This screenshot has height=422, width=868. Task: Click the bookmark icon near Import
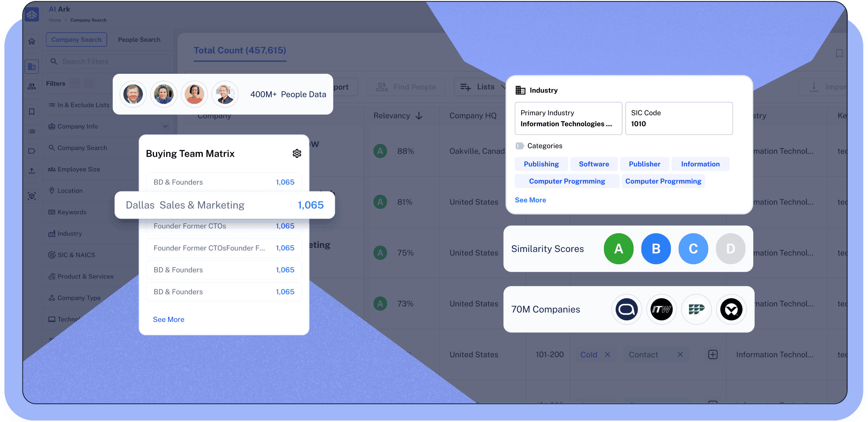(839, 53)
